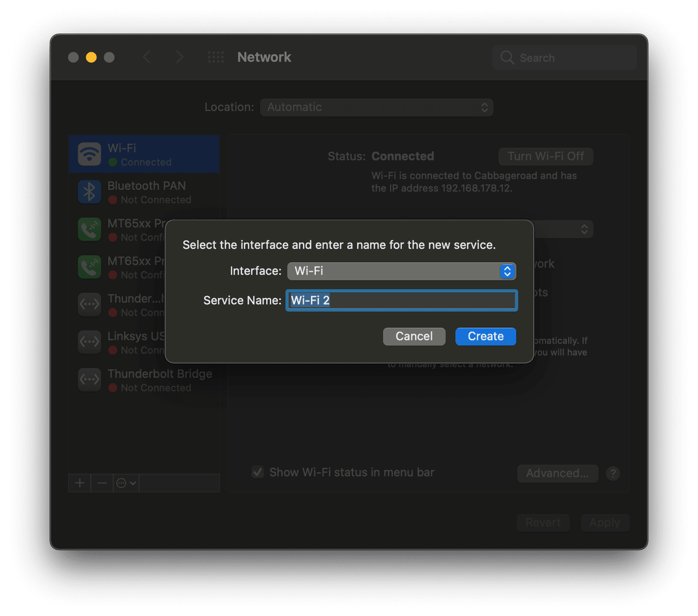
Task: Remove a service with the minus button
Action: 102,483
